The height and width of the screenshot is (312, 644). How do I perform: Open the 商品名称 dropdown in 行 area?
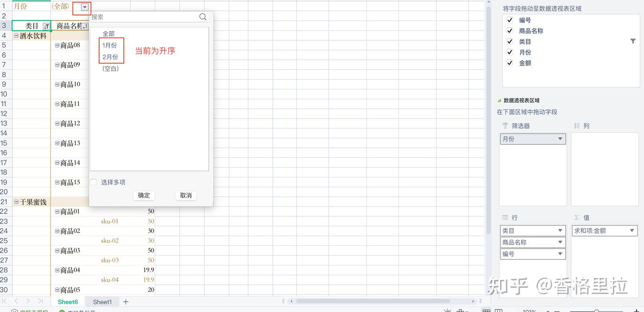coord(560,242)
